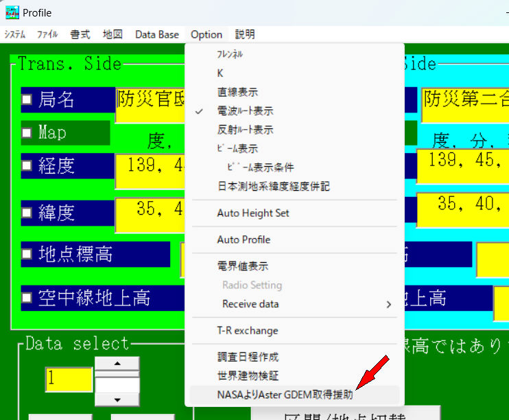Open the 説明 help menu
509x420 pixels.
coord(245,34)
